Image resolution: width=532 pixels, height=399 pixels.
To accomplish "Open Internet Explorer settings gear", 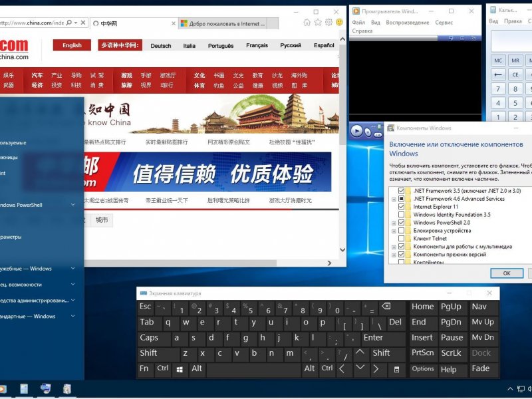I will click(329, 23).
